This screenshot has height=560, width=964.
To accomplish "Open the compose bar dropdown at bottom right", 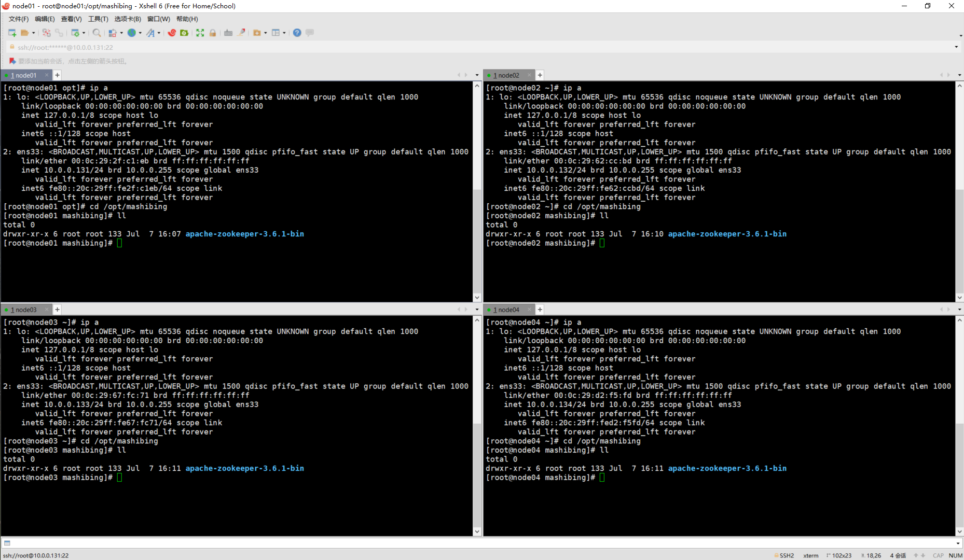I will tap(958, 543).
